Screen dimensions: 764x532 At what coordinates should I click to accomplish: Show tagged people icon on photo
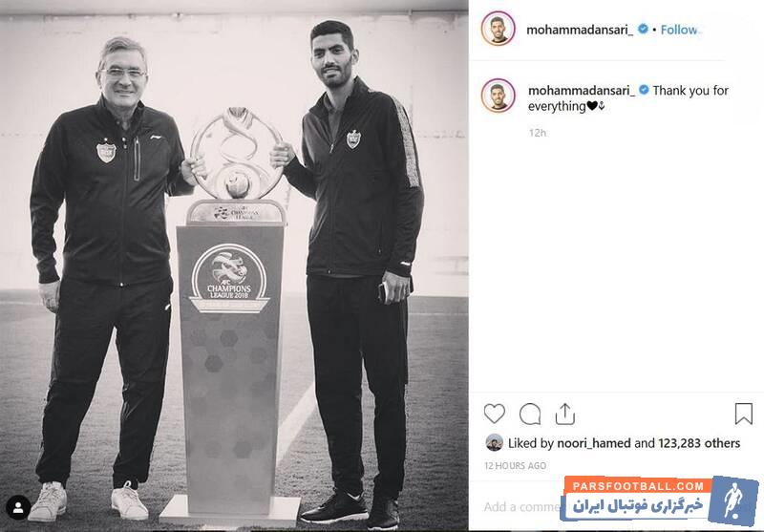tap(18, 507)
